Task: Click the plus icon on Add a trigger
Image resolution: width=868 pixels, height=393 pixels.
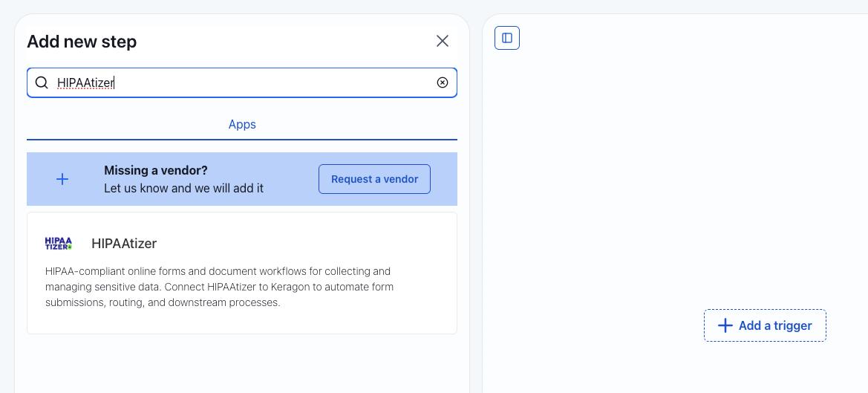Action: pos(725,325)
